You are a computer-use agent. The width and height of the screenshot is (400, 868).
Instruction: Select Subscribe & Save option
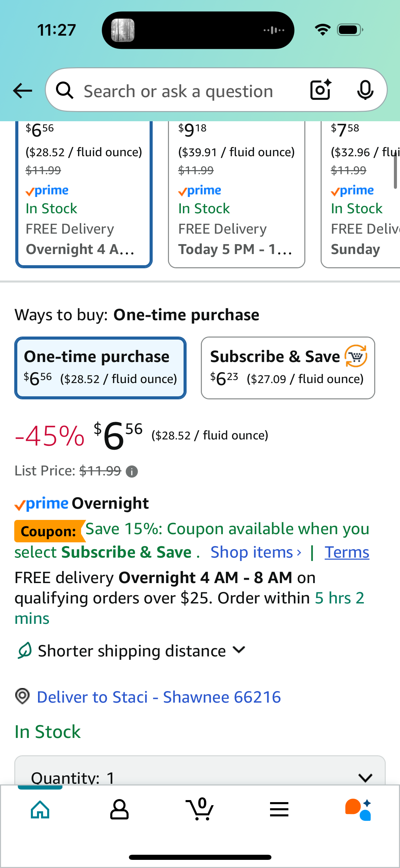click(x=288, y=368)
